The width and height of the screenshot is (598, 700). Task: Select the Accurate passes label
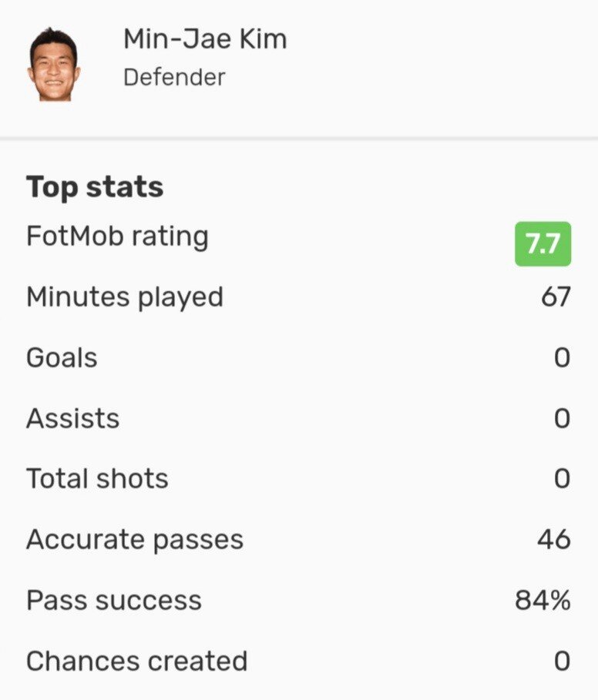point(135,540)
